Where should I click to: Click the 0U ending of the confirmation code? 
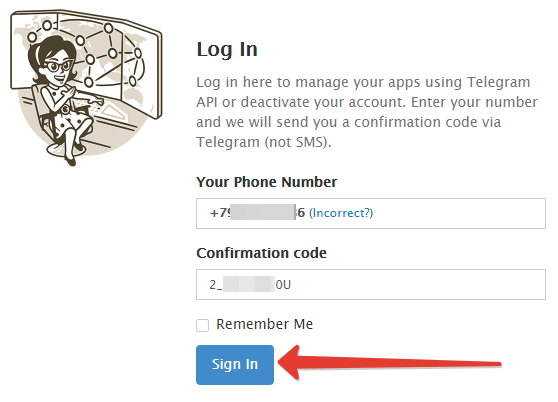(283, 285)
